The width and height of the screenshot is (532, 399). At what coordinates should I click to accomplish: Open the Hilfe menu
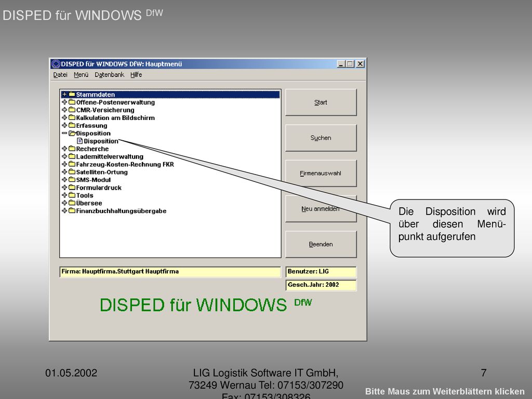pos(136,75)
